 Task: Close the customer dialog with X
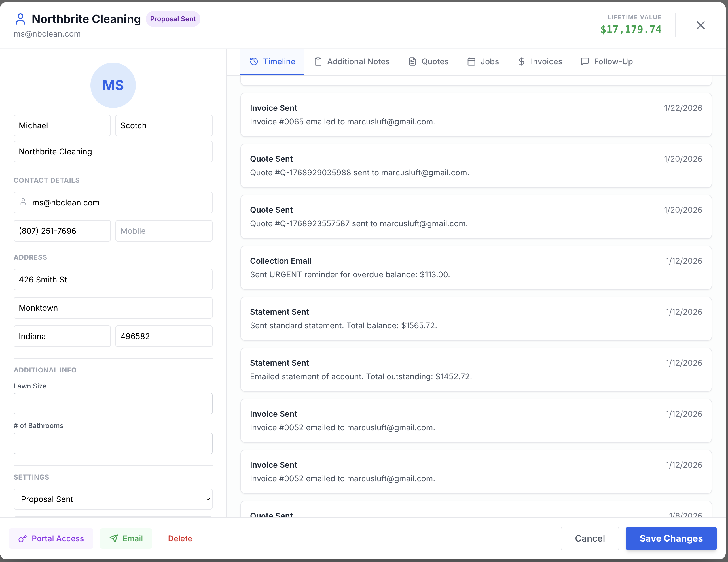700,25
